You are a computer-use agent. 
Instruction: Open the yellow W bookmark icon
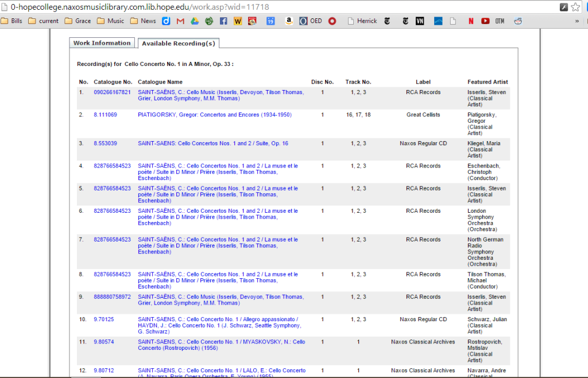(x=238, y=21)
